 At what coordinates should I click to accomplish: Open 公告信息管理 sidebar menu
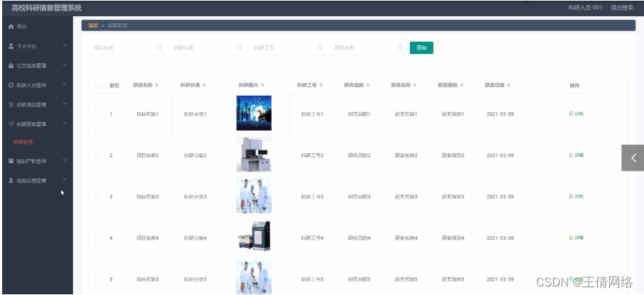(x=38, y=65)
